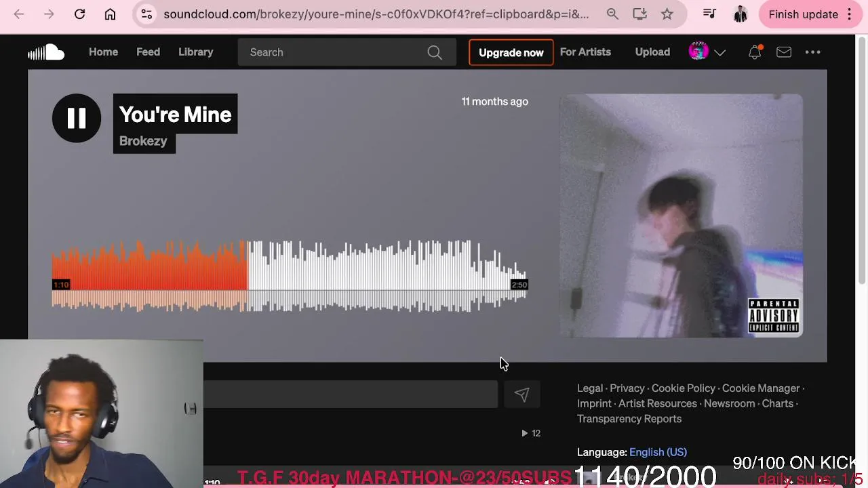This screenshot has width=868, height=488.
Task: Open the browser zoom magnifier icon
Action: click(612, 14)
